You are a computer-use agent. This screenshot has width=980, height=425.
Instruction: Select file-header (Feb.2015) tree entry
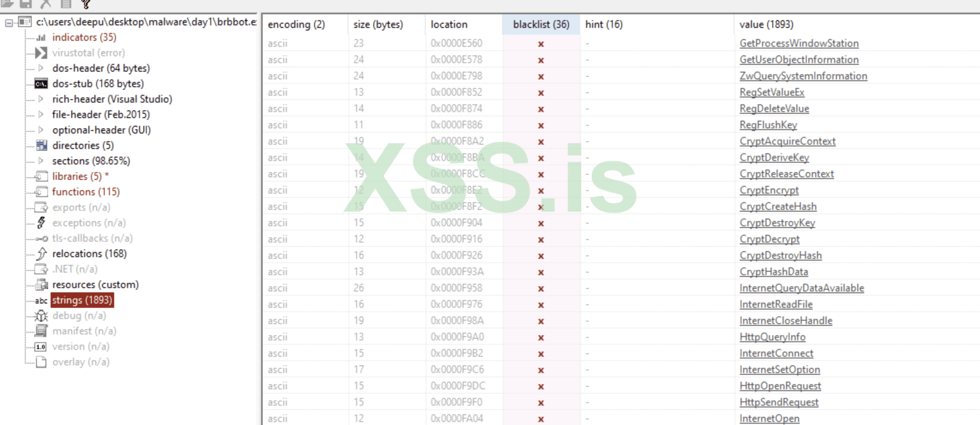(x=101, y=115)
